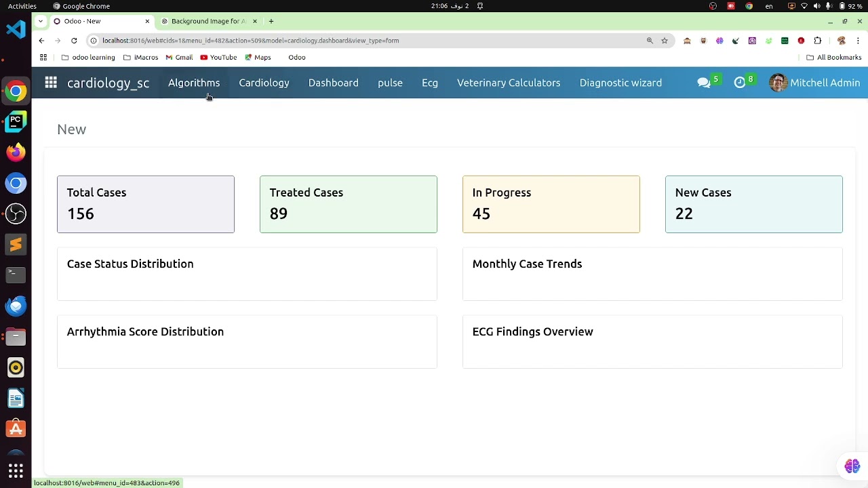Click the floating brain icon at bottom right
This screenshot has height=488, width=868.
point(852,466)
